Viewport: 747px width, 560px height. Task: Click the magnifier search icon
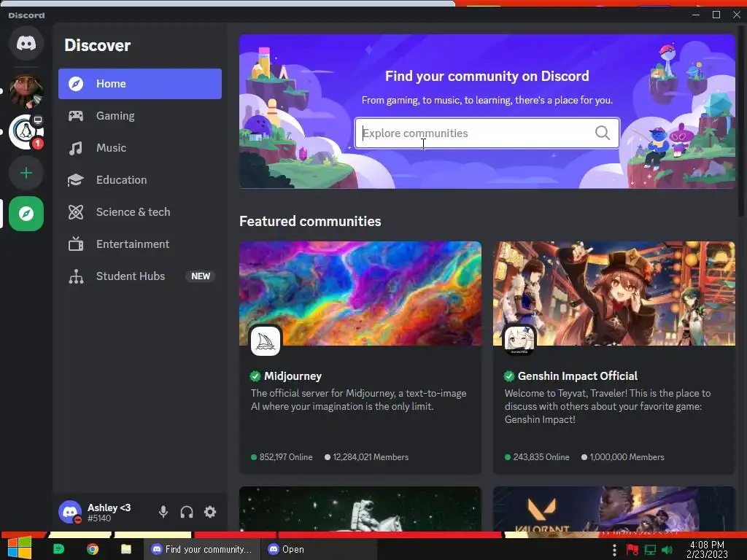tap(603, 133)
